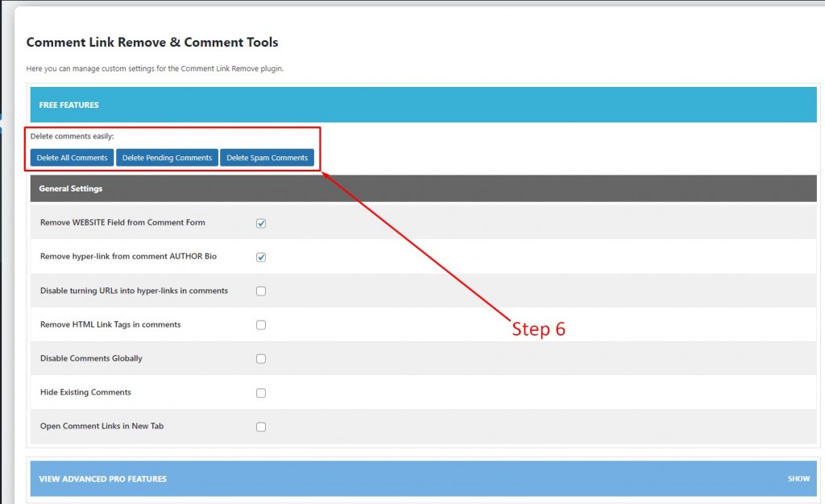825x504 pixels.
Task: Click the Delete Spam Comments button
Action: pos(267,158)
